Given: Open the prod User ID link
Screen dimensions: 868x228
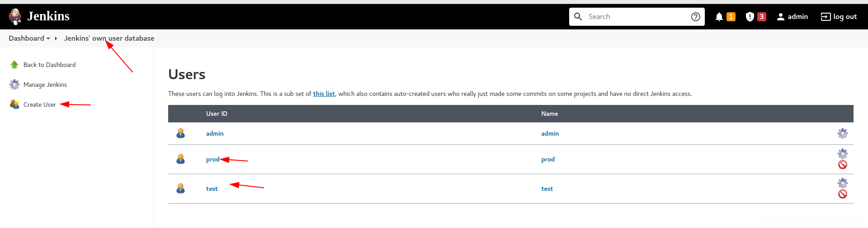Looking at the screenshot, I should click(212, 159).
